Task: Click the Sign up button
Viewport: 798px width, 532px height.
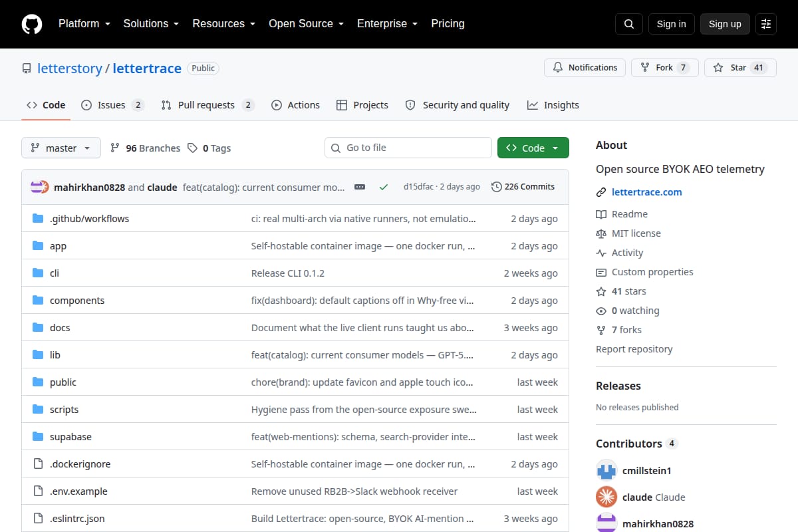Action: pos(725,24)
